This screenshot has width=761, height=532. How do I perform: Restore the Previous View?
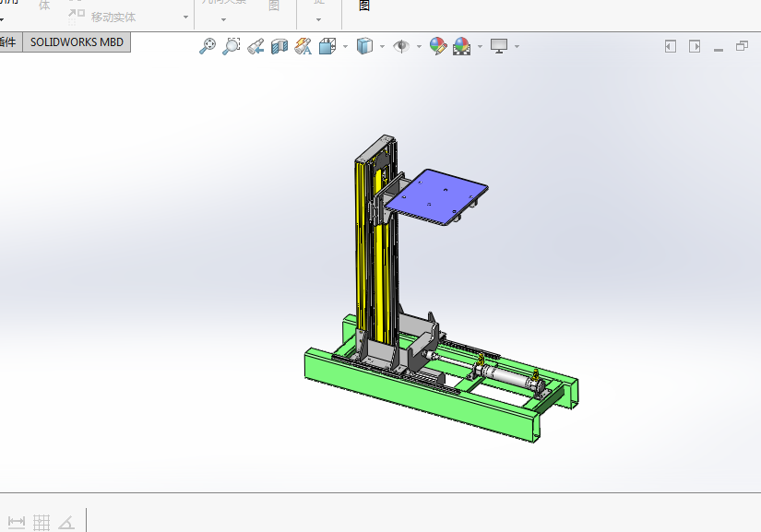click(256, 46)
